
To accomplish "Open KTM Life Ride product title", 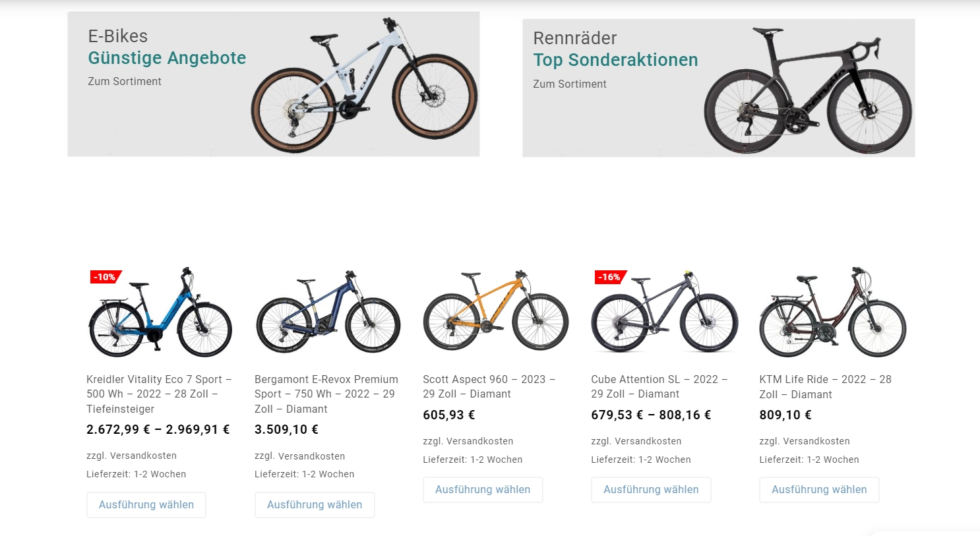I will tap(825, 387).
